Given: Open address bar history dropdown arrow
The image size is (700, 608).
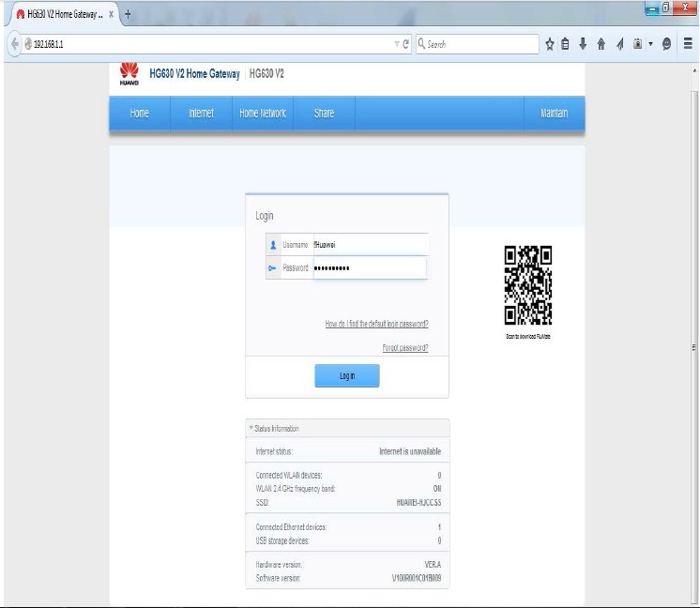Looking at the screenshot, I should tap(397, 44).
